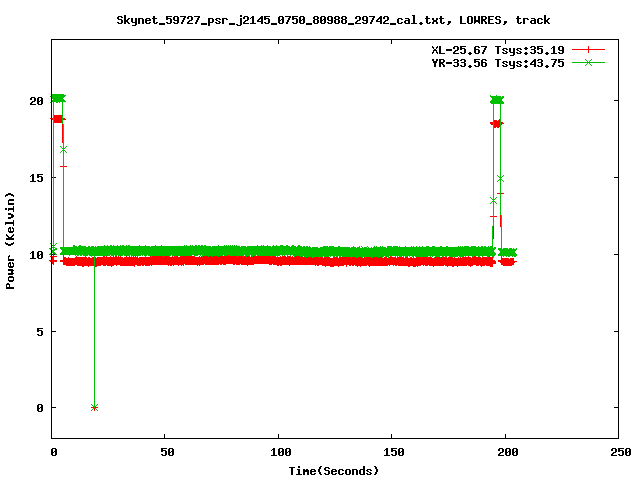The image size is (640, 480).
Task: Click y-axis tick label 20
Action: point(36,101)
